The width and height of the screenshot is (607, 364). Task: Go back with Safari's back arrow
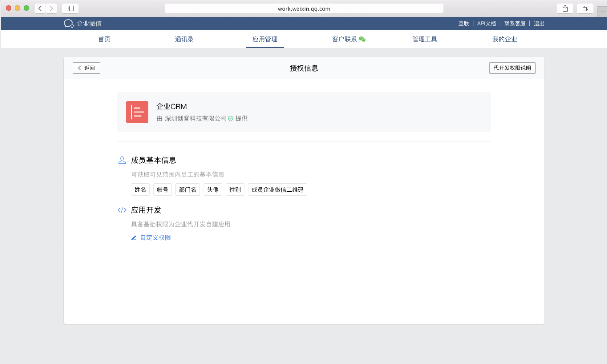click(x=40, y=8)
